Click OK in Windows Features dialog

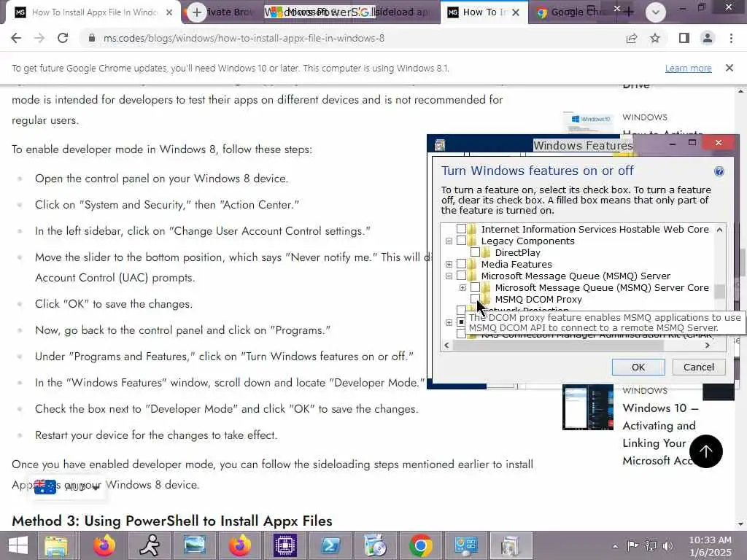[638, 367]
